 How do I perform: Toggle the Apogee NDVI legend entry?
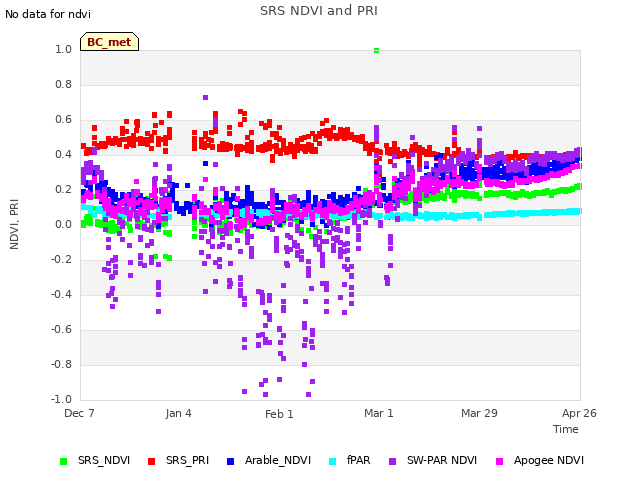540,460
